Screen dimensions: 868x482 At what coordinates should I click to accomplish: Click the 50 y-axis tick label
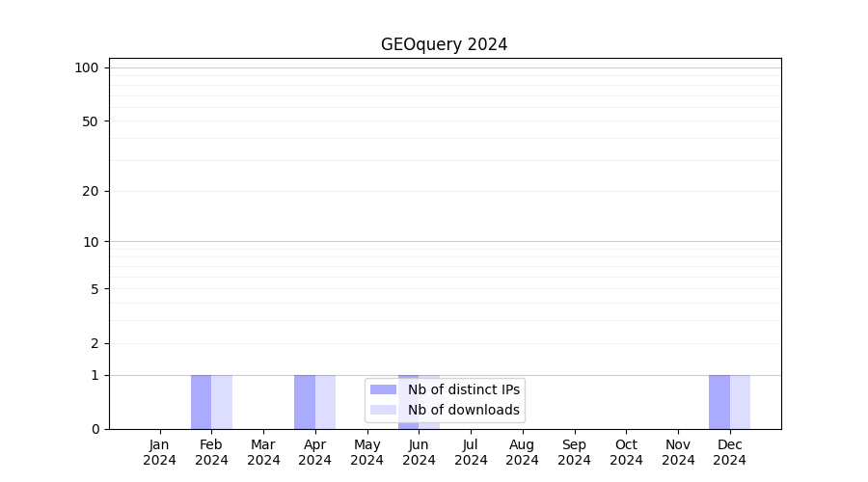[91, 121]
